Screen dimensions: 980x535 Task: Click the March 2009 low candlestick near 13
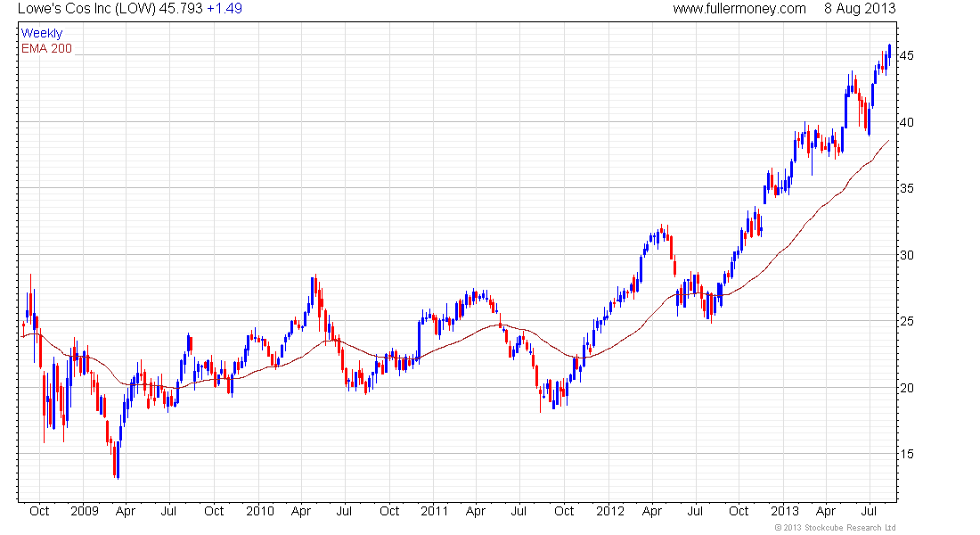click(x=118, y=460)
